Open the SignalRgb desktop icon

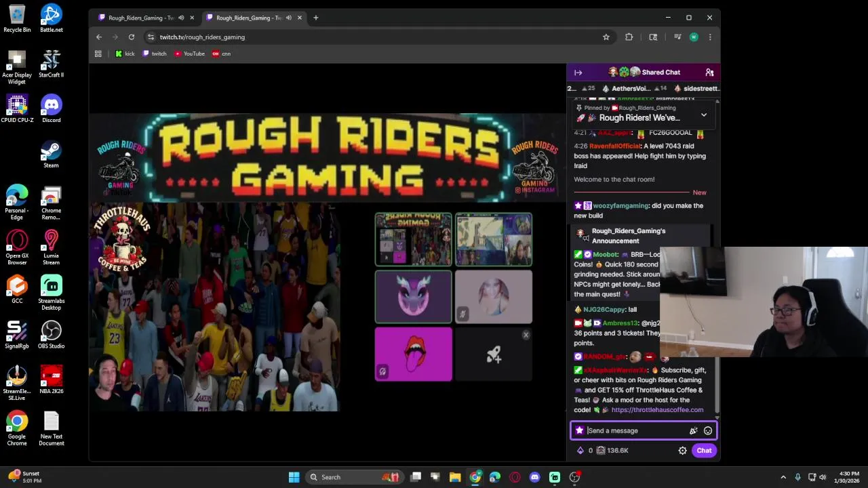click(x=17, y=335)
